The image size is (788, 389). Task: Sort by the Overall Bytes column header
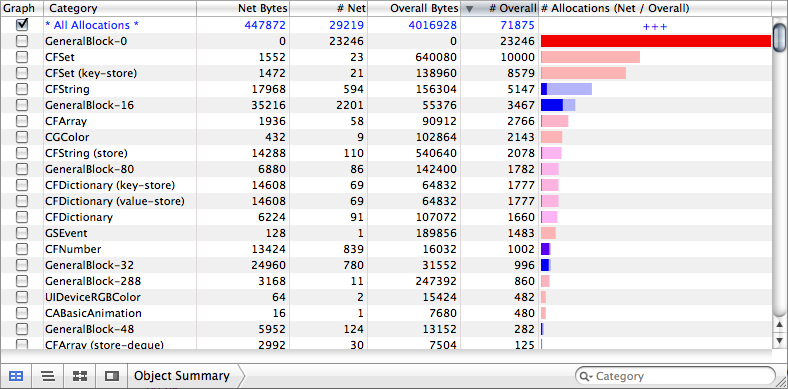(x=414, y=9)
